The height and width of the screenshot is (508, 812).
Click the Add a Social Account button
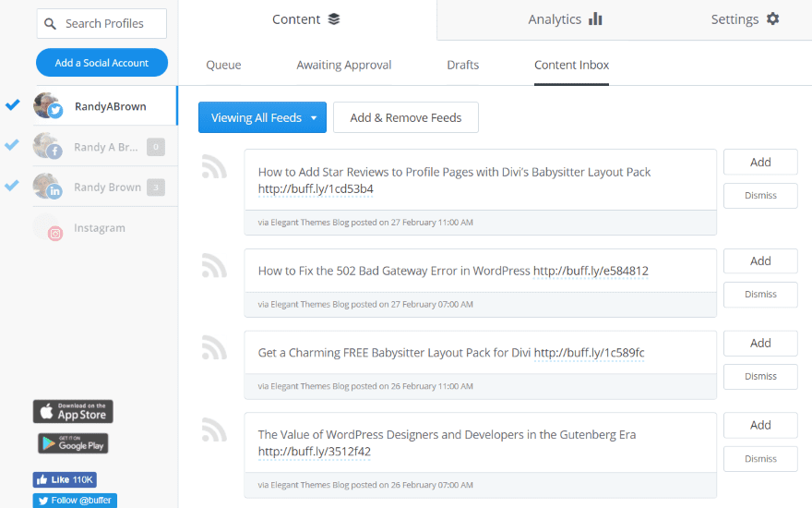pyautogui.click(x=101, y=63)
